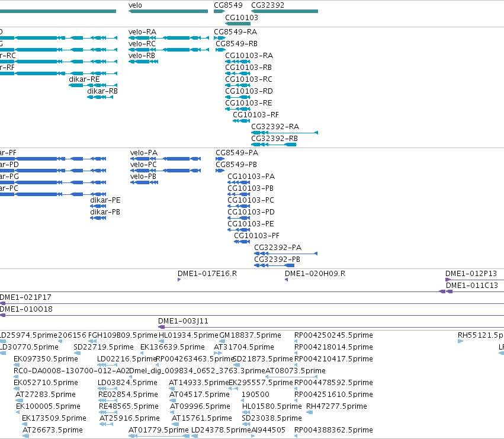Select the CG10103-PF protein label

point(257,236)
